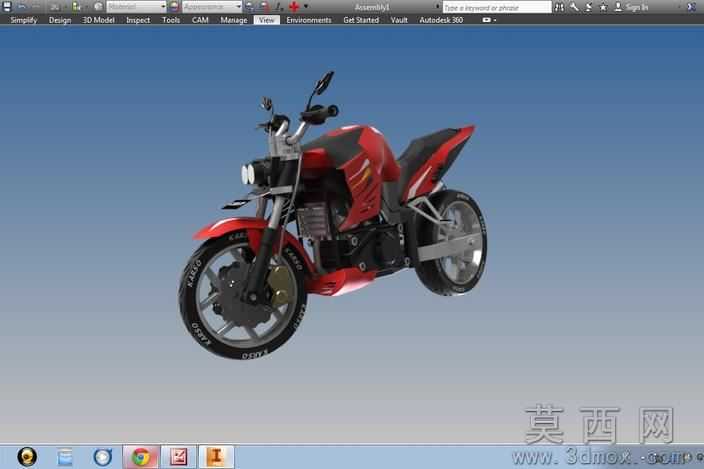Screen dimensions: 704x469
Task: Click the wrench icon near search box
Action: point(574,7)
